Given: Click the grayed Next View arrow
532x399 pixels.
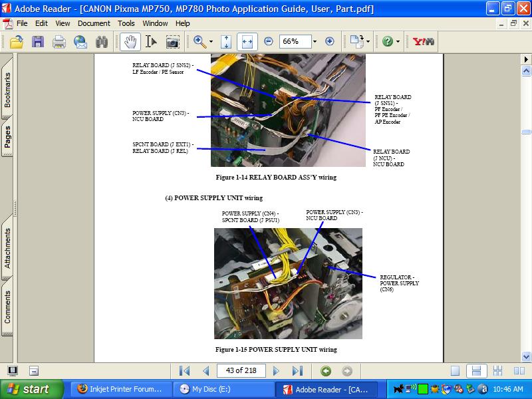Looking at the screenshot, I should pyautogui.click(x=346, y=371).
